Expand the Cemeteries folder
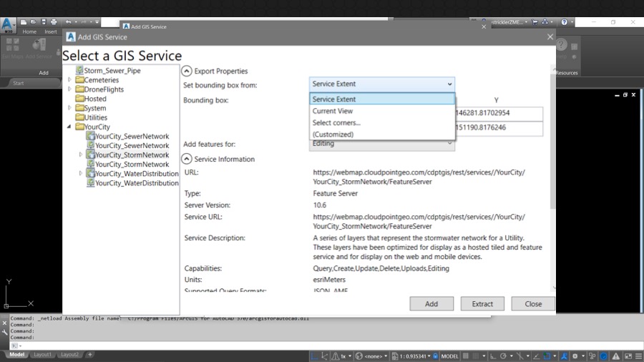The width and height of the screenshot is (644, 362). click(69, 79)
